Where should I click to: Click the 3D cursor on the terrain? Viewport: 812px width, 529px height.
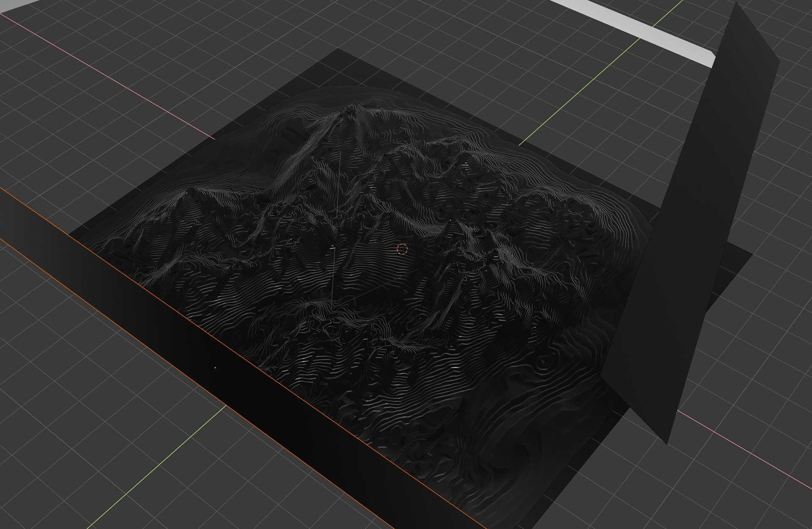(x=402, y=249)
